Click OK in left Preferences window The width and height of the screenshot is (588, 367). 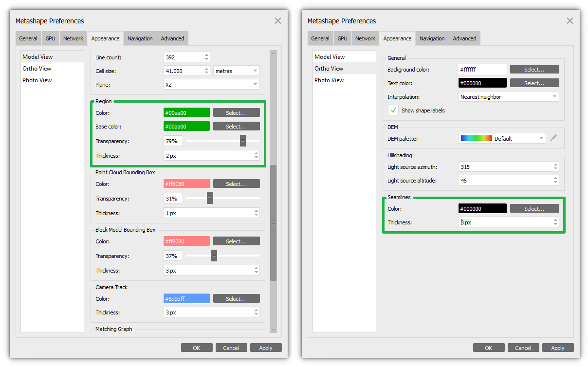(x=197, y=348)
